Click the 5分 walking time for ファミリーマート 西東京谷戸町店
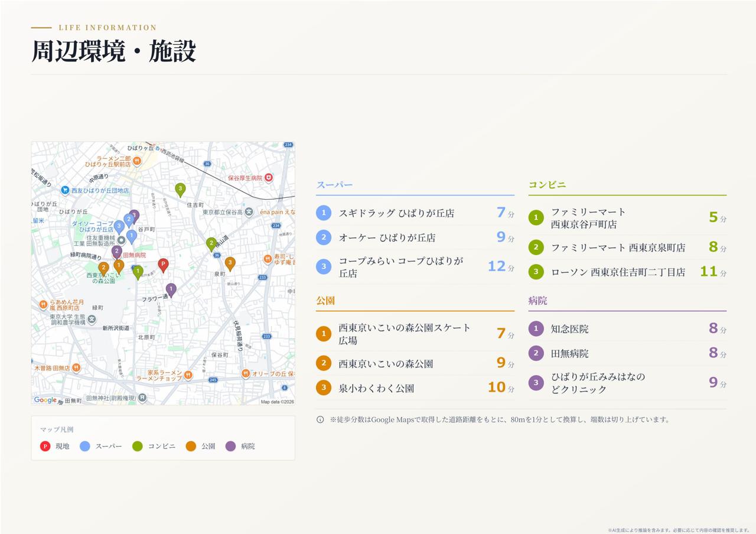This screenshot has width=756, height=534. pos(718,218)
